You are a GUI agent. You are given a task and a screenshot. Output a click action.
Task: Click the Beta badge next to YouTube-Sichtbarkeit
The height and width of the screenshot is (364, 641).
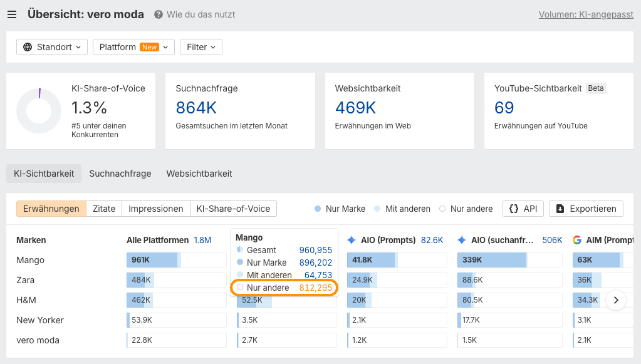[596, 88]
